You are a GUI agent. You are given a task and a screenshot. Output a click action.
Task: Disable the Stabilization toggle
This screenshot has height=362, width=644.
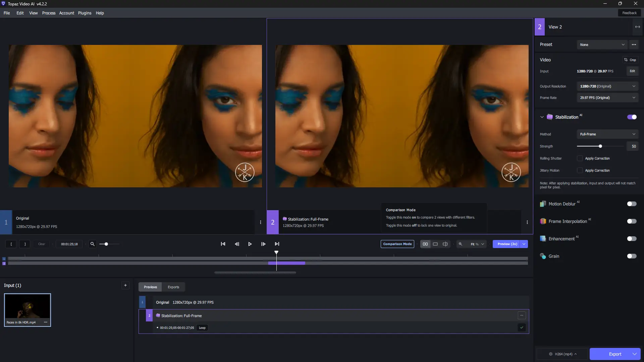(632, 117)
